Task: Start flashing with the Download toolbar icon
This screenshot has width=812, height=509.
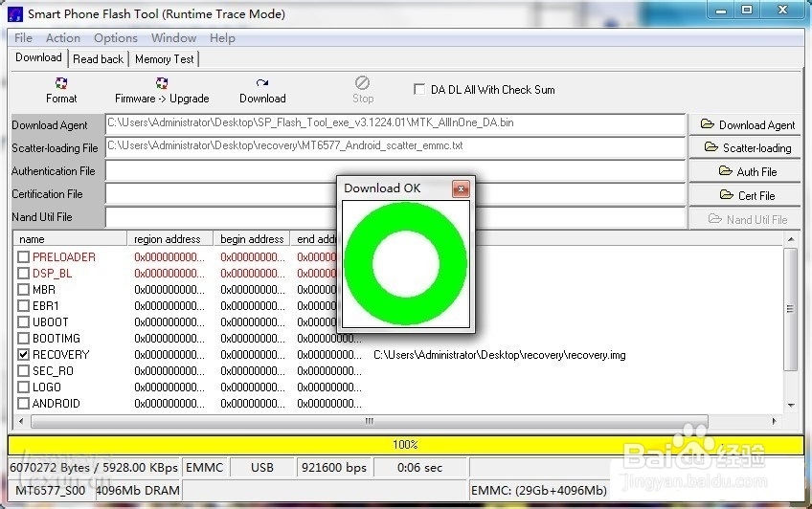Action: pos(262,83)
